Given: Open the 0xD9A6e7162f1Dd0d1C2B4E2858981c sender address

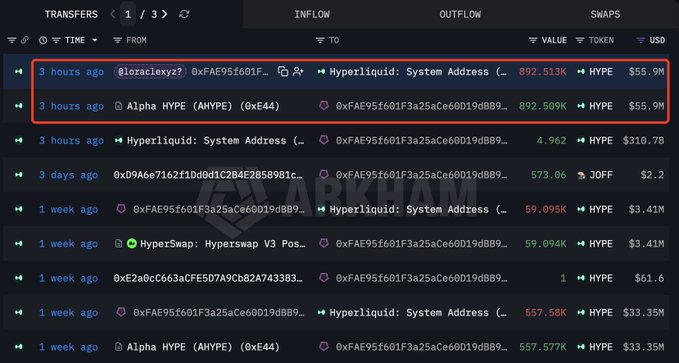Looking at the screenshot, I should [x=208, y=175].
